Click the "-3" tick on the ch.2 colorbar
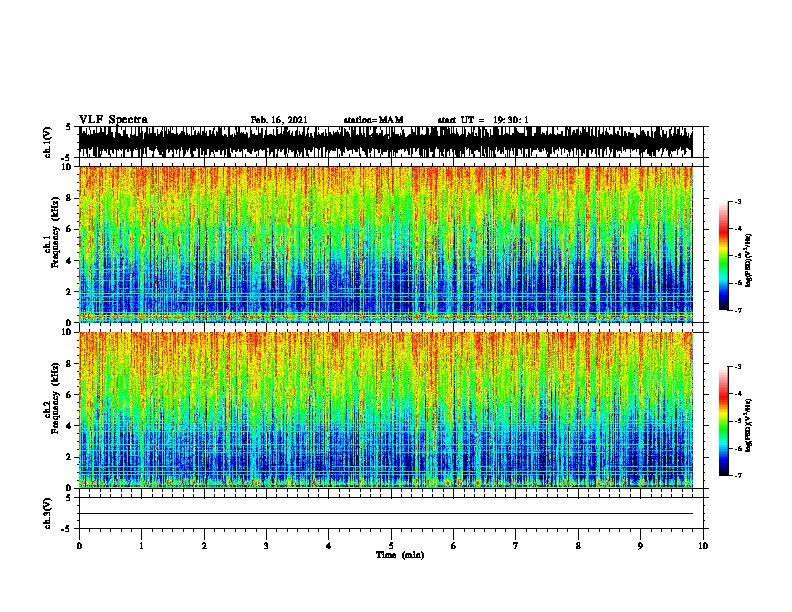 pyautogui.click(x=737, y=367)
